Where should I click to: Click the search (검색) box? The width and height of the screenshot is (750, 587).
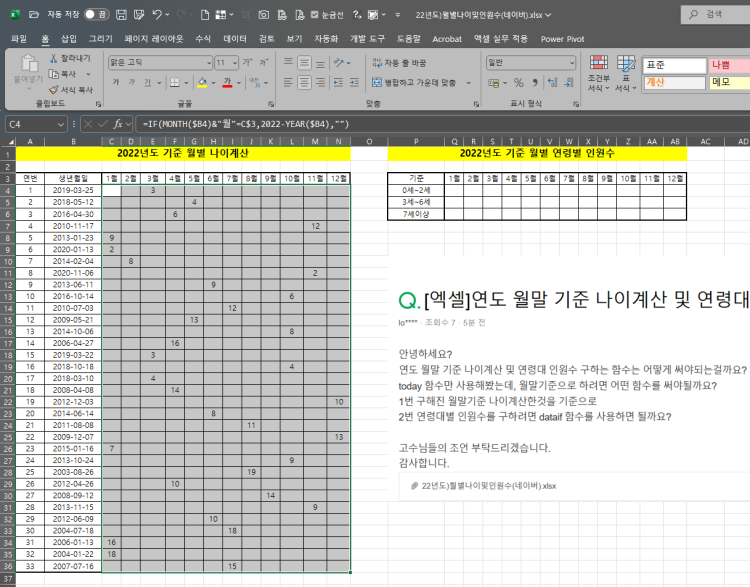point(716,14)
